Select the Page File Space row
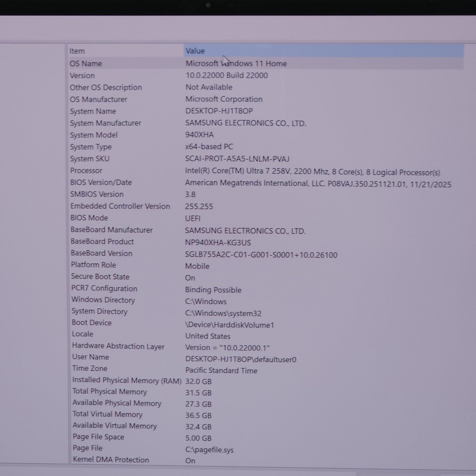 (x=98, y=437)
